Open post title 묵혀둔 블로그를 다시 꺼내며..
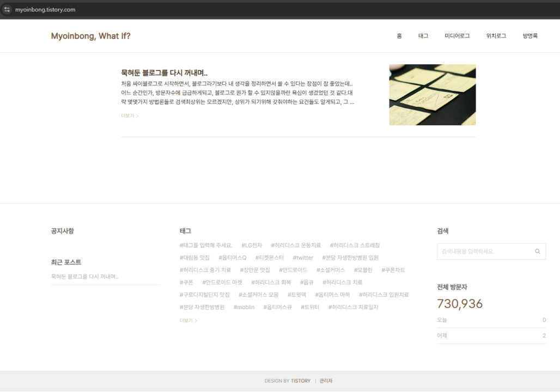 coord(164,72)
